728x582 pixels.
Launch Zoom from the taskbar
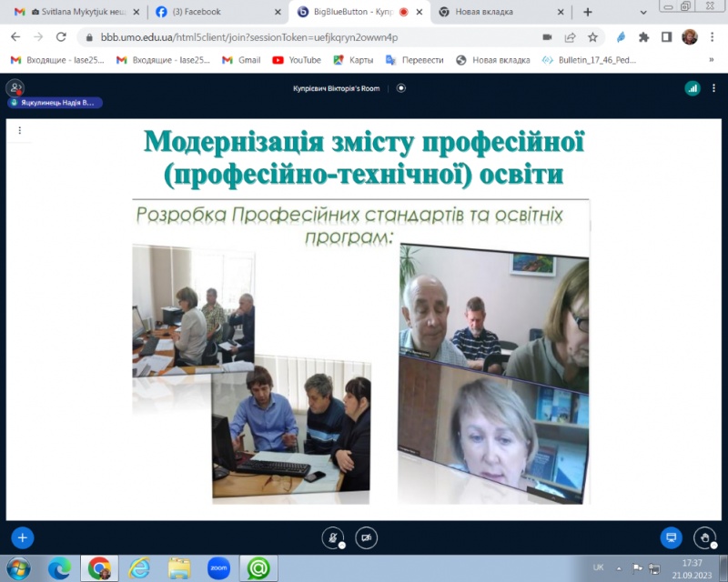218,568
